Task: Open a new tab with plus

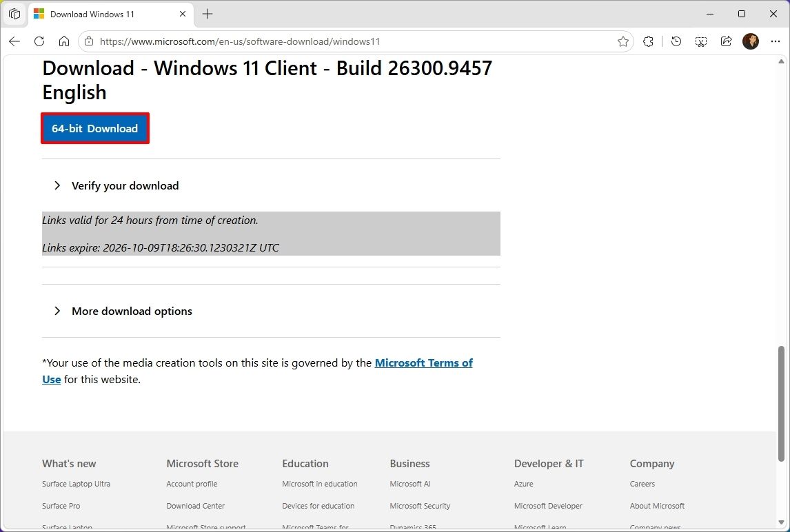Action: (207, 14)
